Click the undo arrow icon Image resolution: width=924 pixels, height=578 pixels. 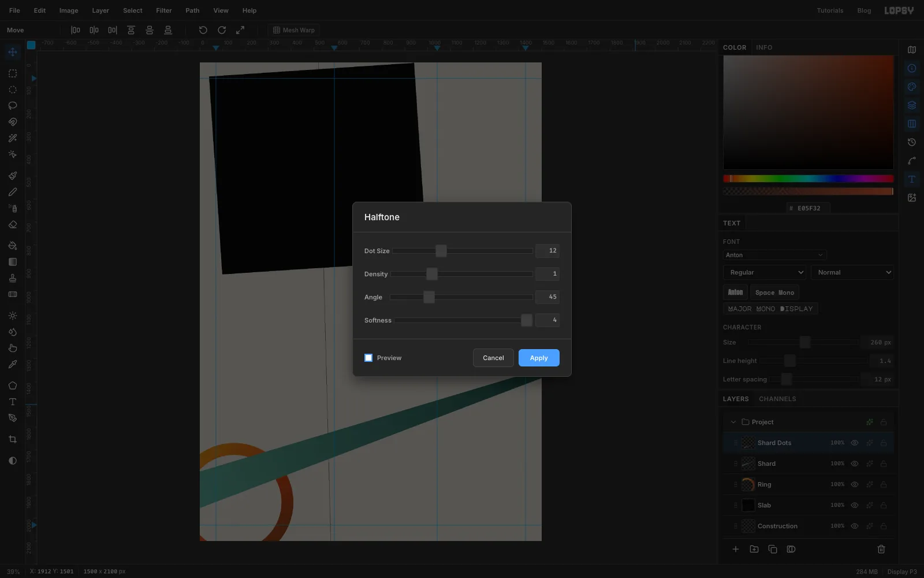tap(203, 30)
